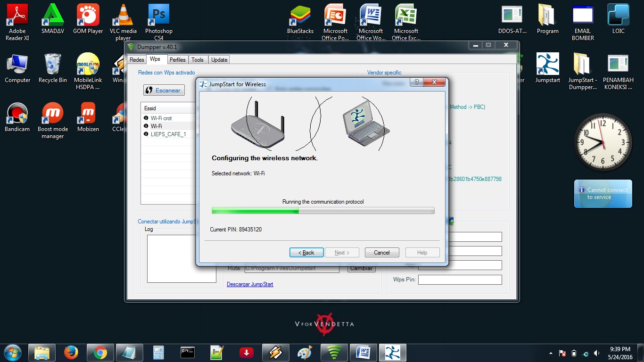Click inside the Wps Pin input field

pos(460,280)
